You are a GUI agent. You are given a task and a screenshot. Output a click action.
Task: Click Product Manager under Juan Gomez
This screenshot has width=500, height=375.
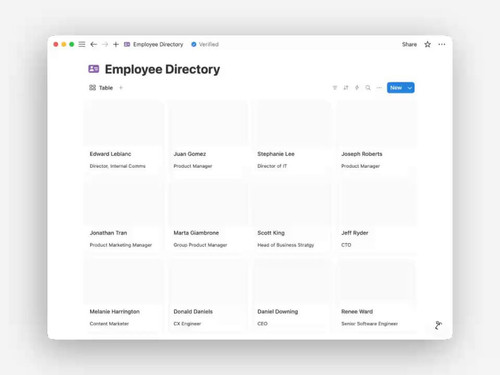[x=193, y=166]
